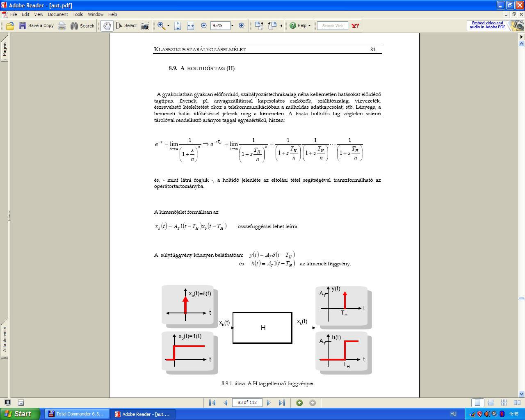525x420 pixels.
Task: Click the scroll up arrow
Action: (x=521, y=43)
